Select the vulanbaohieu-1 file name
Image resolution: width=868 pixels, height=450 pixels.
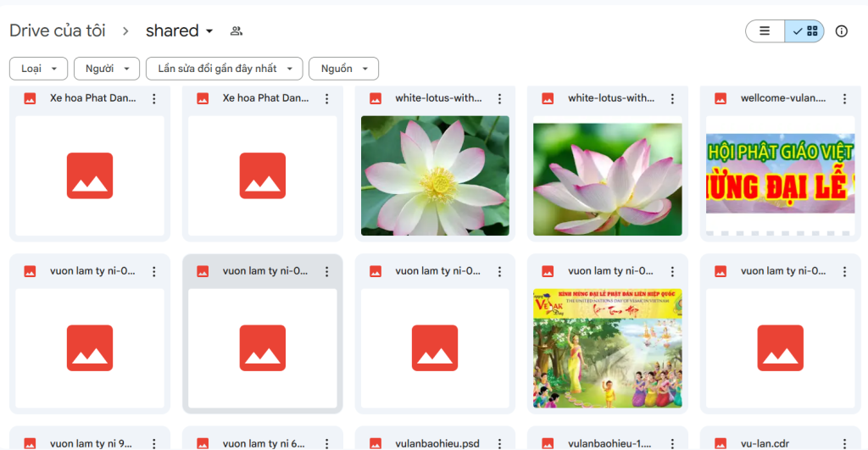609,443
